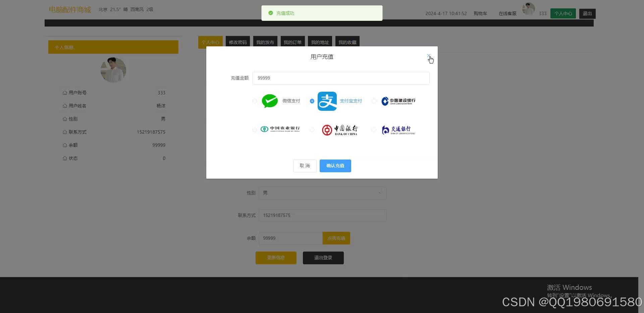
Task: Click the Alipay blue payment icon
Action: tap(327, 101)
